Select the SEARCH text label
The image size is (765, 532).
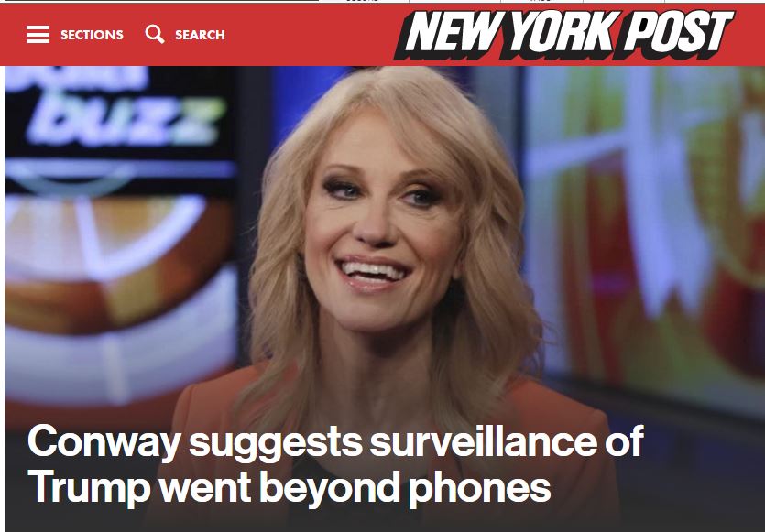[200, 35]
